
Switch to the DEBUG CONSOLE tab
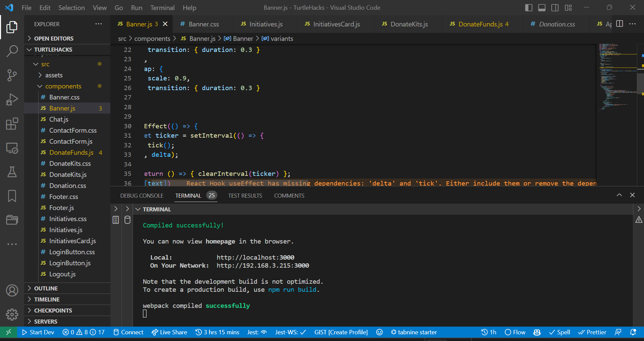pyautogui.click(x=142, y=196)
